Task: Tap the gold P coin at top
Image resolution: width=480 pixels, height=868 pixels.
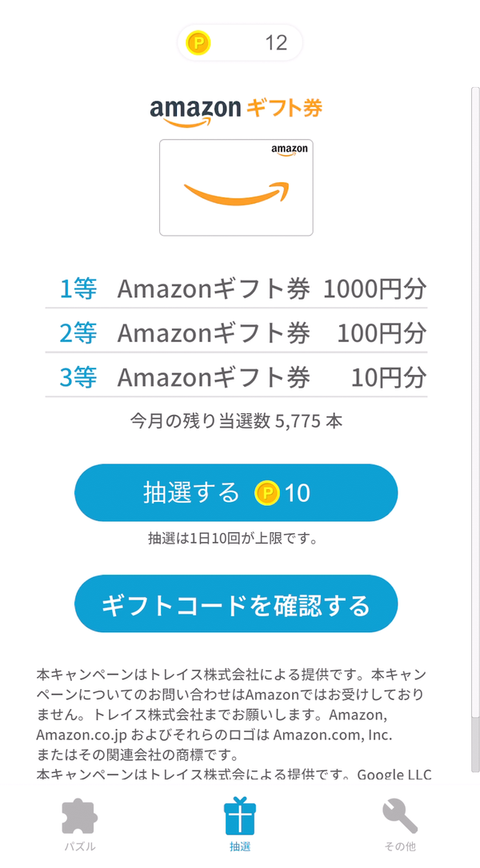Action: click(199, 42)
